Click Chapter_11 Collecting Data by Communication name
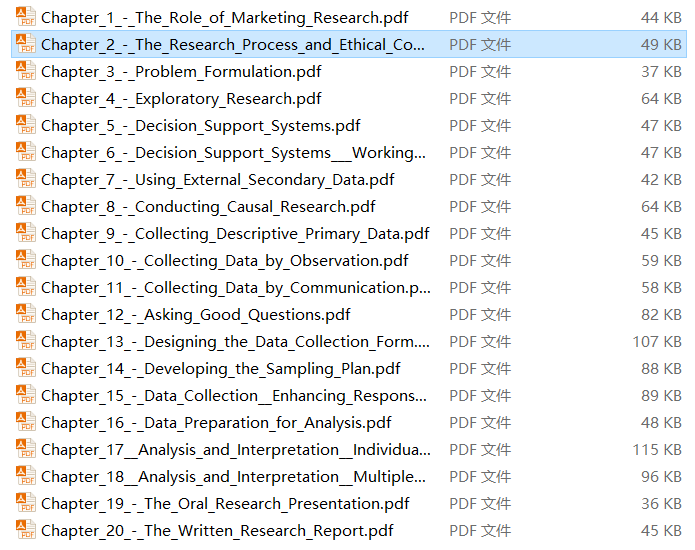This screenshot has height=550, width=695. pyautogui.click(x=236, y=288)
